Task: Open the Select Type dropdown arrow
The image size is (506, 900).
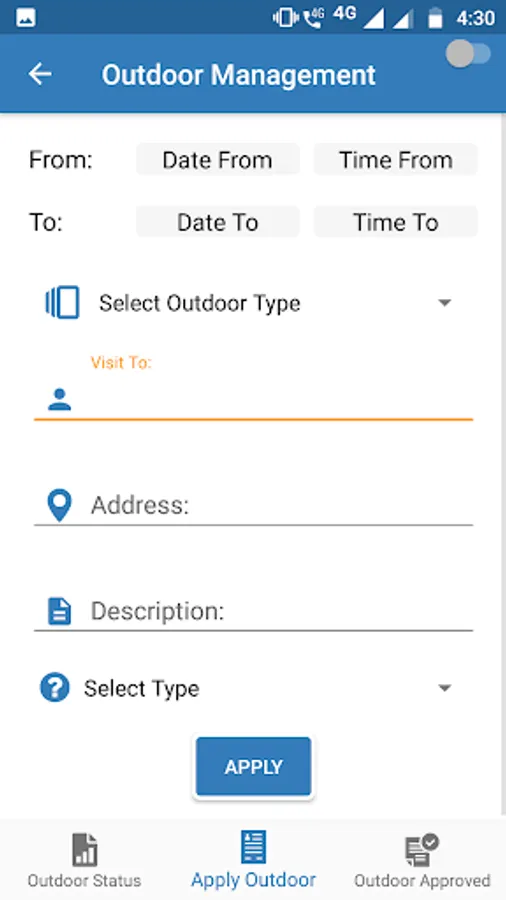Action: pyautogui.click(x=445, y=688)
